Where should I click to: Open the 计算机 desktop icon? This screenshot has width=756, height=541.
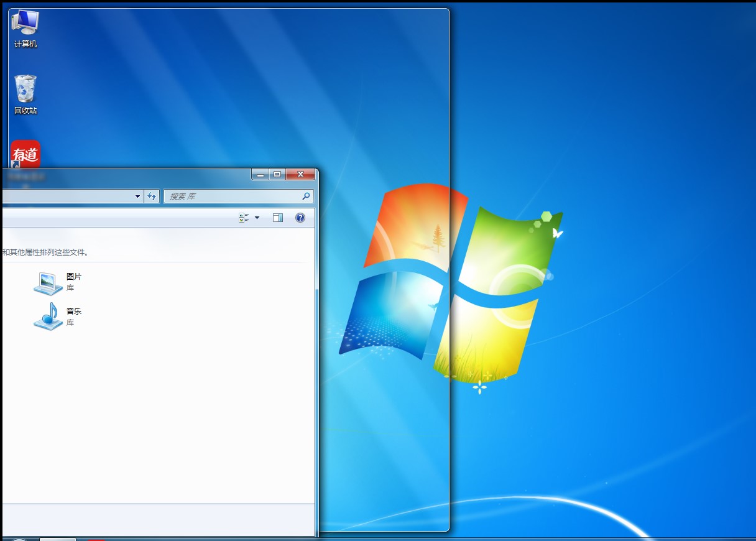click(x=25, y=29)
